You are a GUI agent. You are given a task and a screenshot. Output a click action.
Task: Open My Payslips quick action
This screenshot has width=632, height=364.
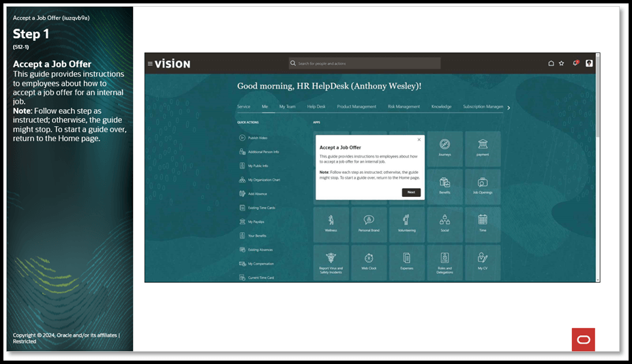click(252, 222)
